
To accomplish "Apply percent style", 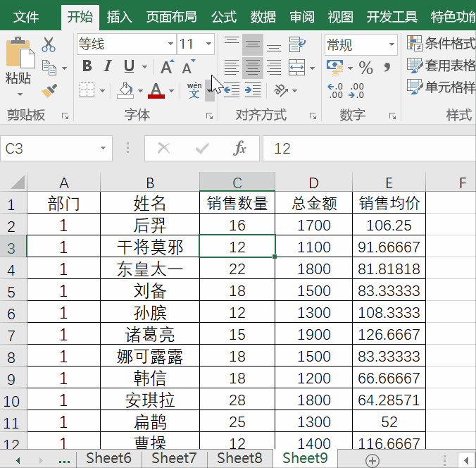I will pos(366,67).
